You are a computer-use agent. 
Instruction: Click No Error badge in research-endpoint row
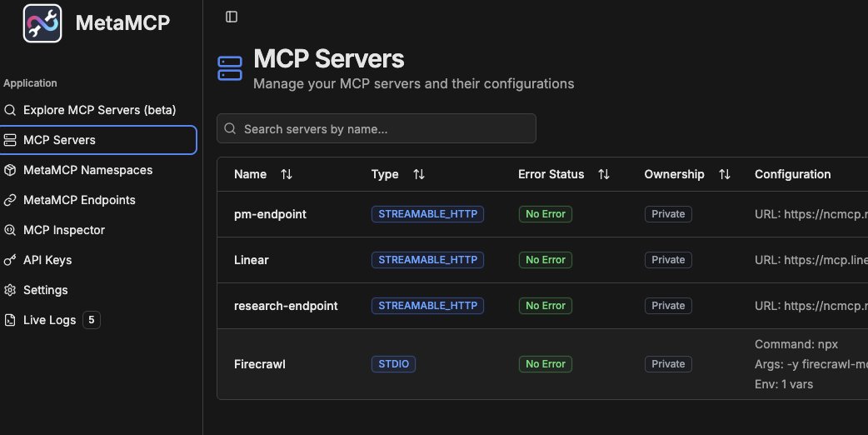[x=546, y=306]
